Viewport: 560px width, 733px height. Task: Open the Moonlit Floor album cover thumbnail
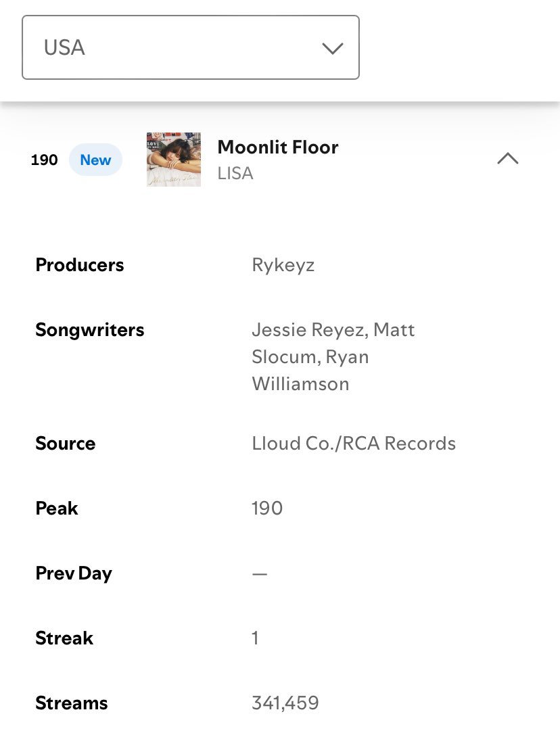[x=173, y=160]
